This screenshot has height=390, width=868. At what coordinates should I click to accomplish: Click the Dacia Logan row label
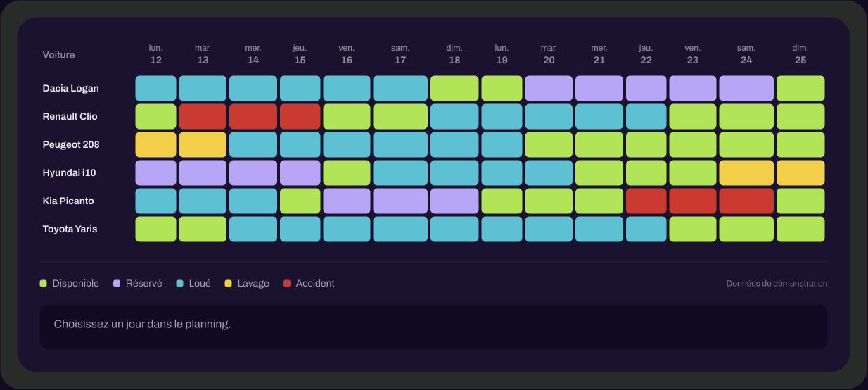pos(70,89)
